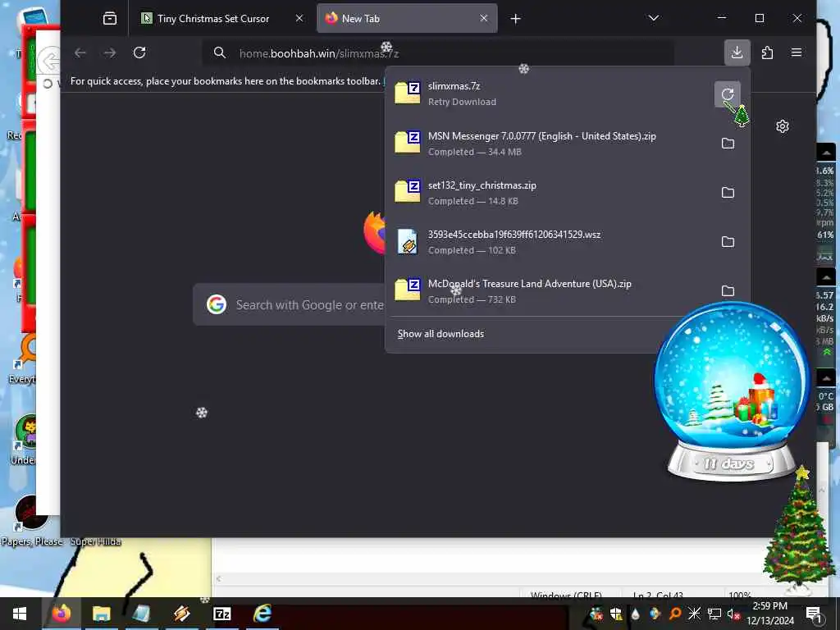Switch to Tiny Christmas Set Cursor tab
Image resolution: width=840 pixels, height=630 pixels.
[213, 18]
